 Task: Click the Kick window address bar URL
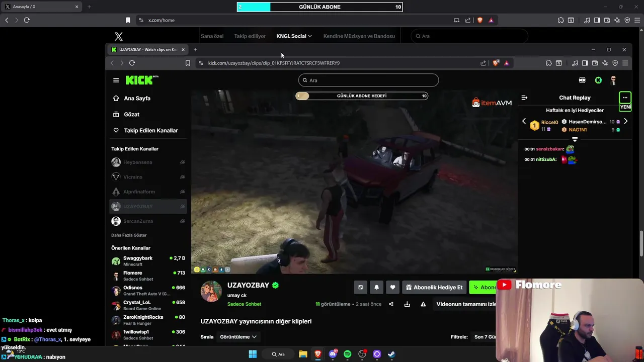coord(274,63)
